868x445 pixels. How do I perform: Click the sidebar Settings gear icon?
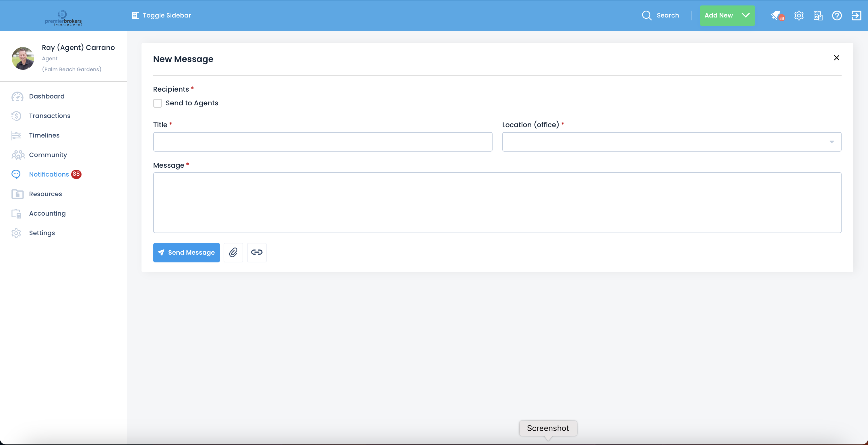click(16, 233)
